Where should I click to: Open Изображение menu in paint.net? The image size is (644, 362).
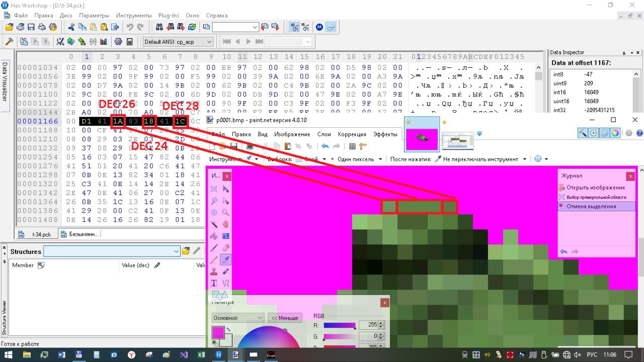click(292, 134)
